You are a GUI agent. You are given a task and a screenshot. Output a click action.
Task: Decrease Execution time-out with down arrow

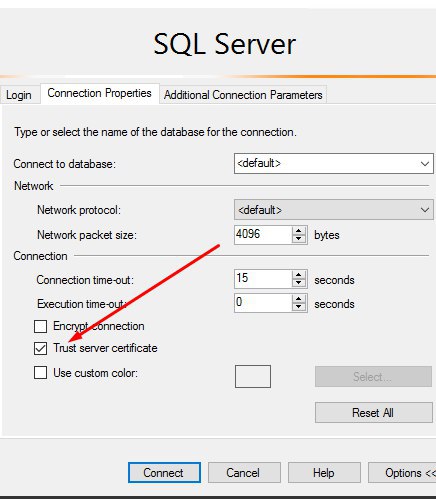click(299, 307)
